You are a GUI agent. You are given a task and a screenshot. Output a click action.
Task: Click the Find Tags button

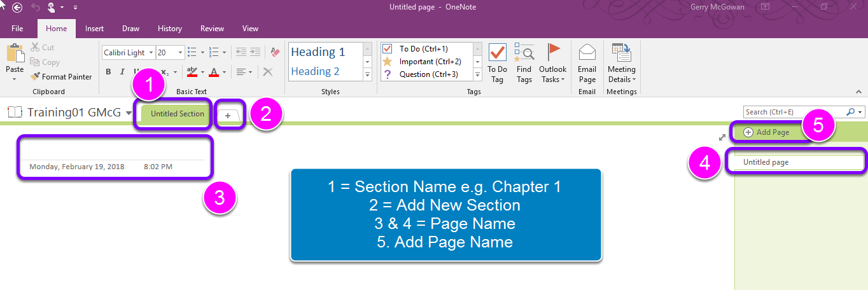coord(524,63)
